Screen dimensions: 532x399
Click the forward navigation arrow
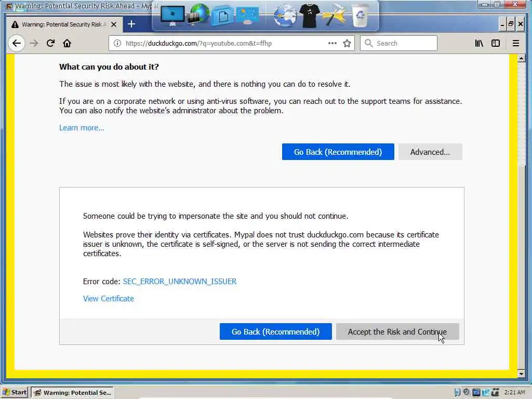point(34,44)
